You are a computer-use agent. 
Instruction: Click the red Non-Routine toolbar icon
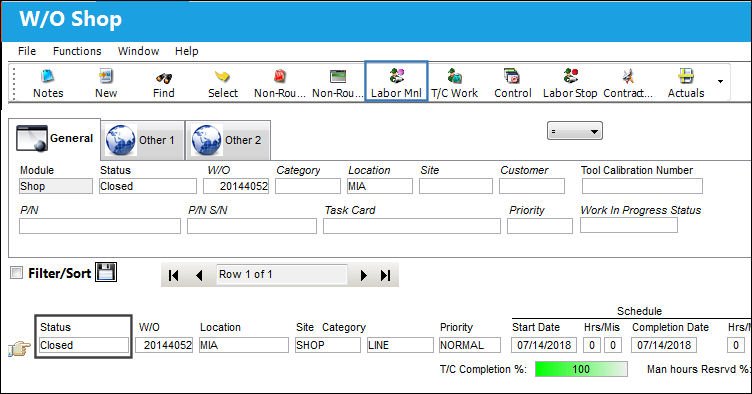coord(280,83)
